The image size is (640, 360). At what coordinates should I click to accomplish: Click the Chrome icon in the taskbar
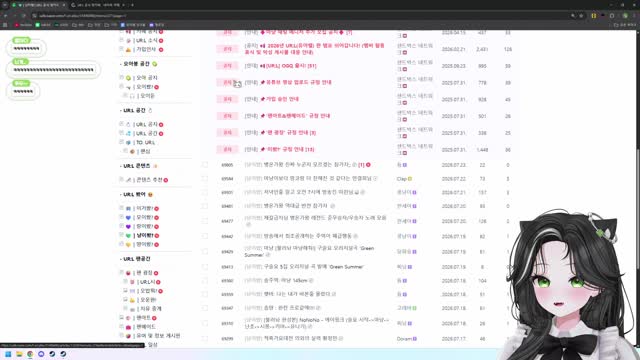point(30,354)
